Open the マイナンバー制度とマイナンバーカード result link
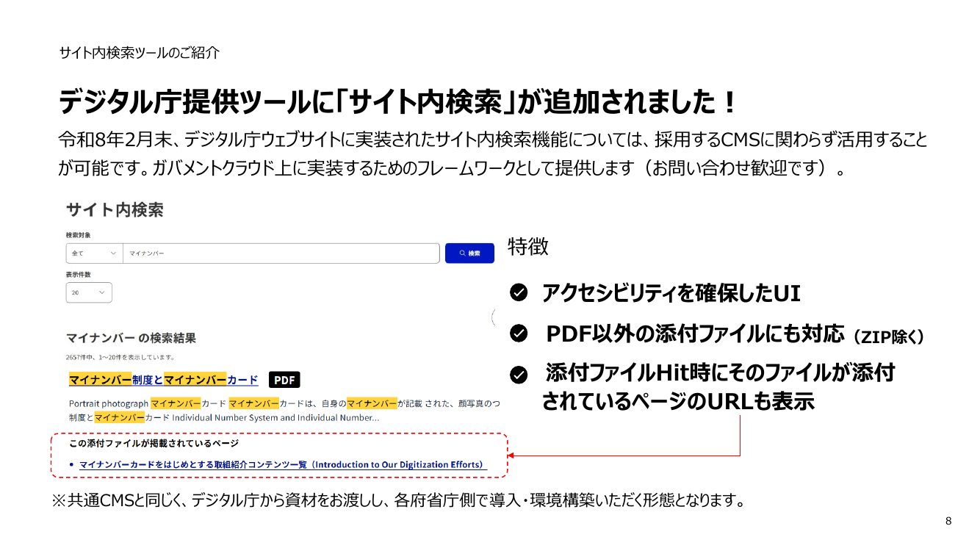Screen dimensions: 980x551 click(164, 380)
